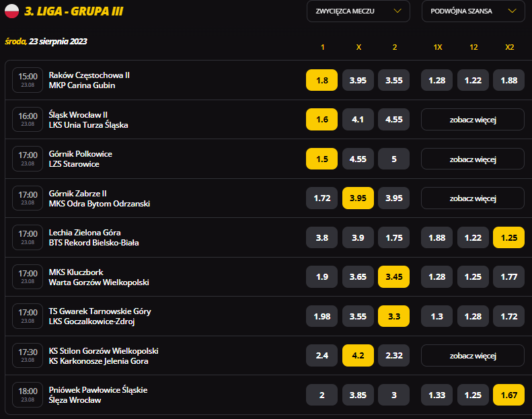This screenshot has width=532, height=419.
Task: Open the Zwycięzca meczu dropdown
Action: point(358,11)
